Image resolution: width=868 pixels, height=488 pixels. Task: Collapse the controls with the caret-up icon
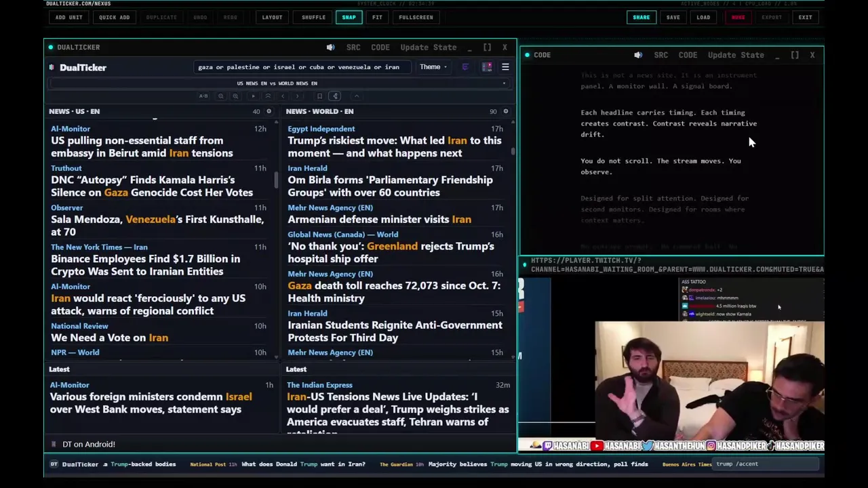(357, 96)
